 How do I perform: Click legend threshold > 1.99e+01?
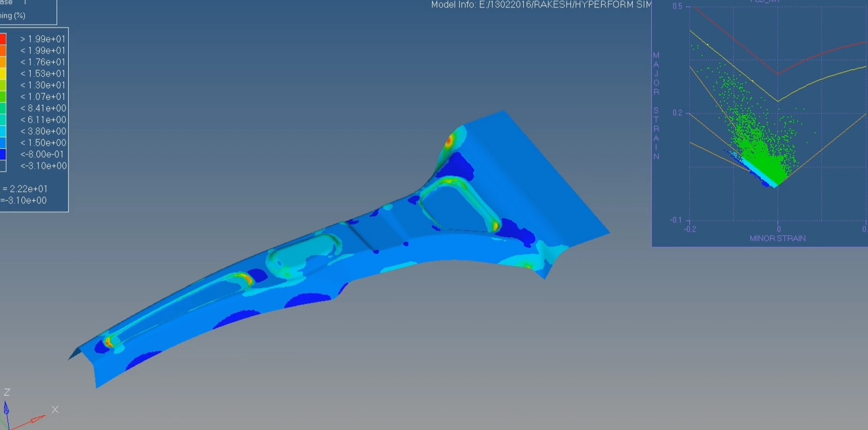43,39
